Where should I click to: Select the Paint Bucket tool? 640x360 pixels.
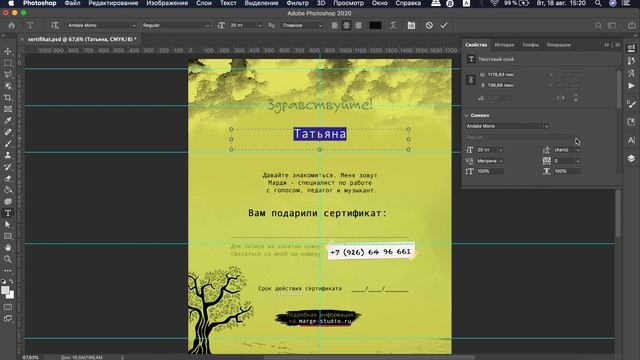tap(8, 190)
